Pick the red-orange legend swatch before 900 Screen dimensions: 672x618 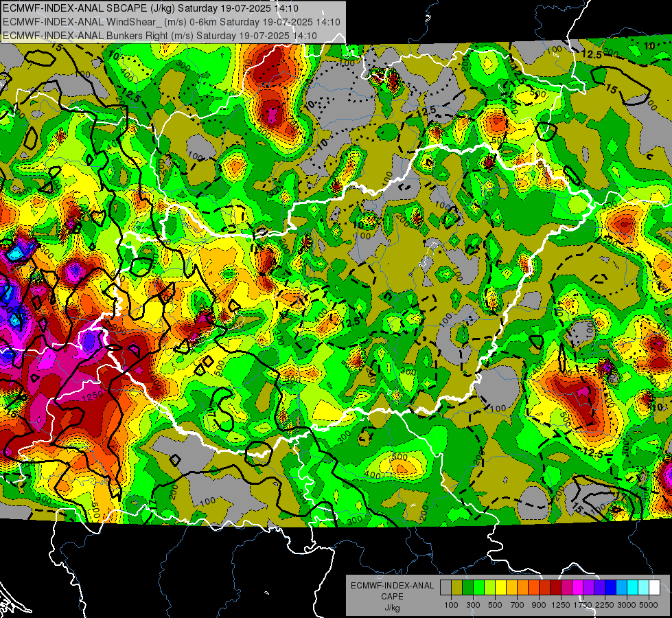(533, 588)
